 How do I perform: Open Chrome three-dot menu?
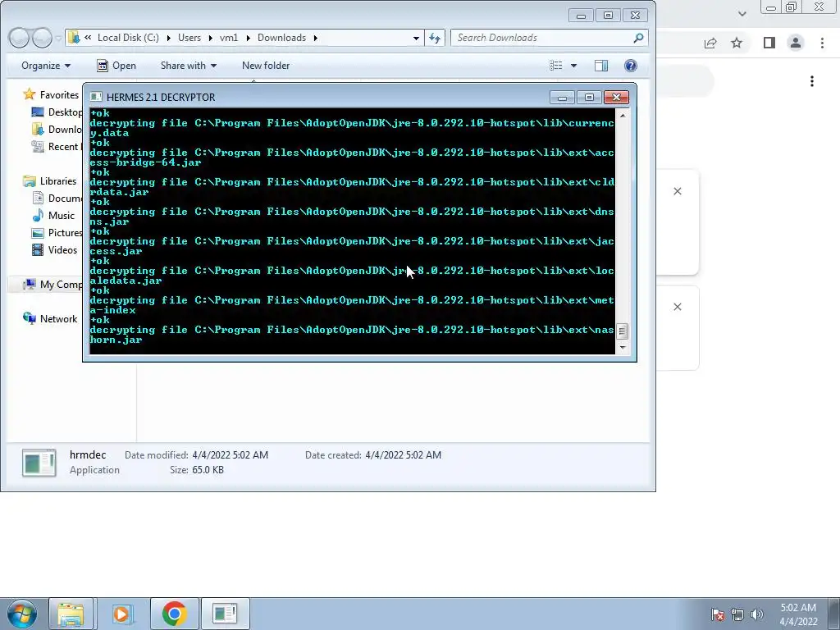coord(822,43)
